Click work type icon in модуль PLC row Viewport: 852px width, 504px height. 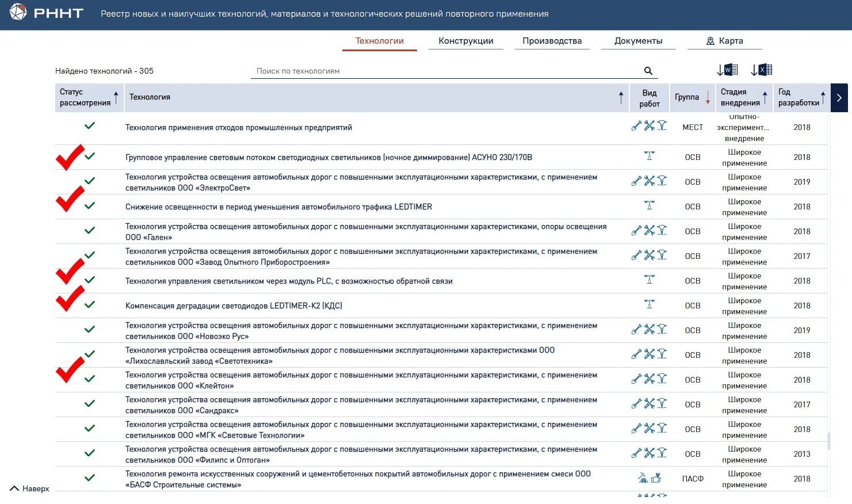tap(649, 279)
